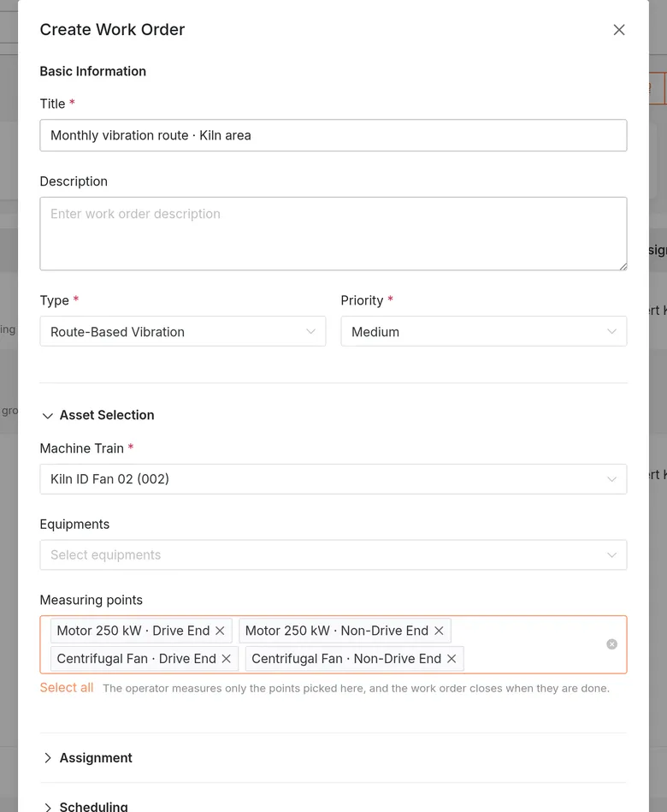Click the Machine Train chevron arrow

[611, 479]
